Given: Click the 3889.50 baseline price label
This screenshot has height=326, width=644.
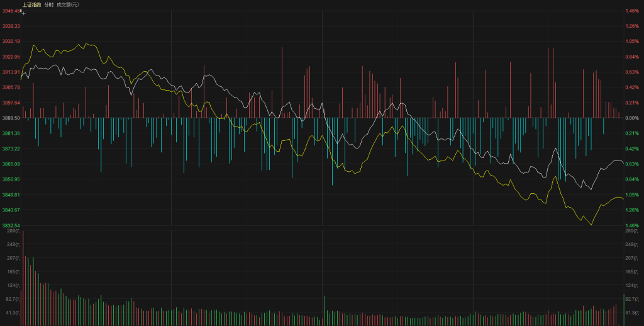Looking at the screenshot, I should 11,118.
